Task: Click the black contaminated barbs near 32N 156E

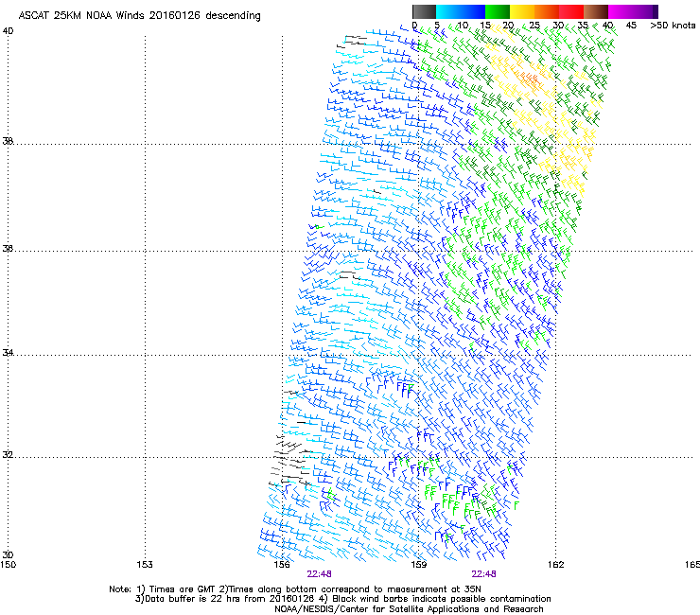Action: [289, 460]
